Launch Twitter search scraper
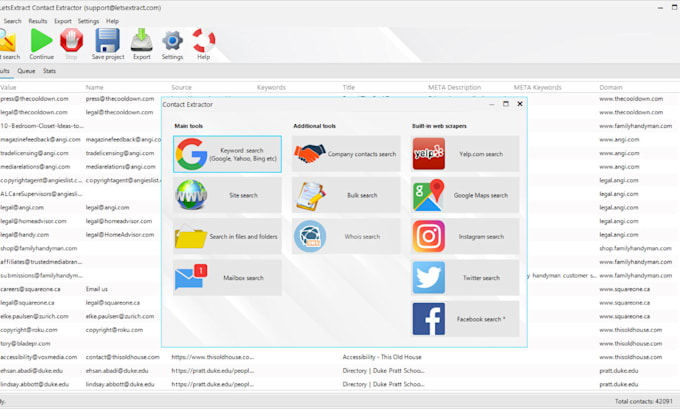This screenshot has width=680, height=409. click(x=465, y=278)
